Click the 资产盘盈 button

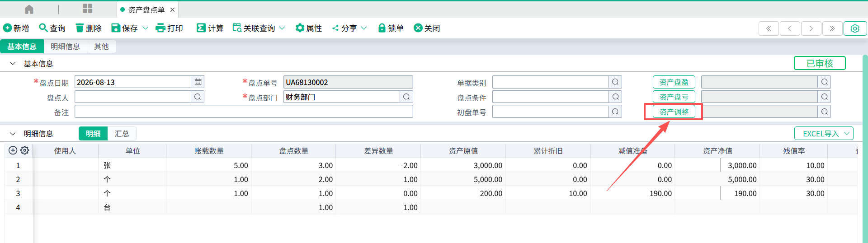tap(674, 82)
